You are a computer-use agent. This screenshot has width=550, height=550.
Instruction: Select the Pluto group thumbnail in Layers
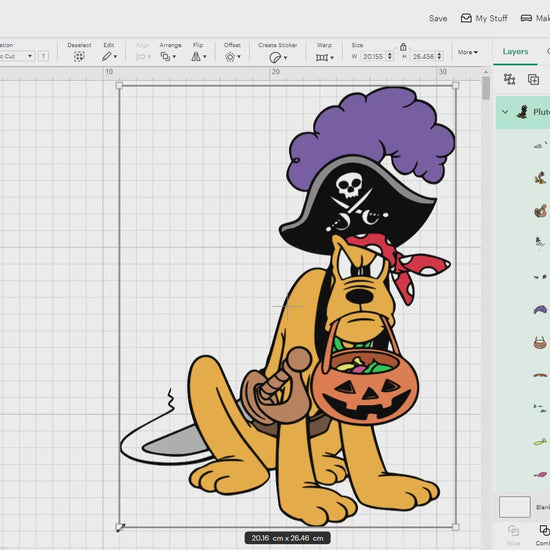(523, 112)
